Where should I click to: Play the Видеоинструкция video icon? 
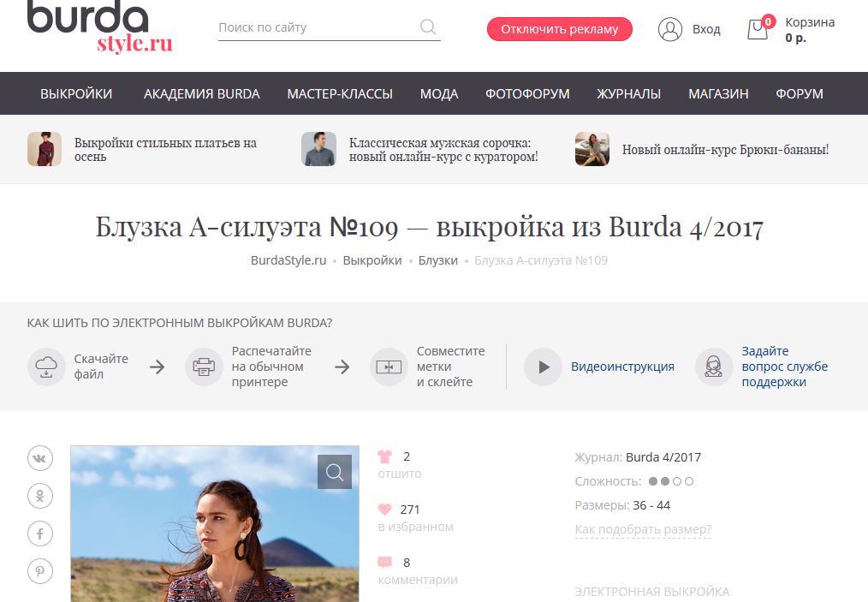543,367
